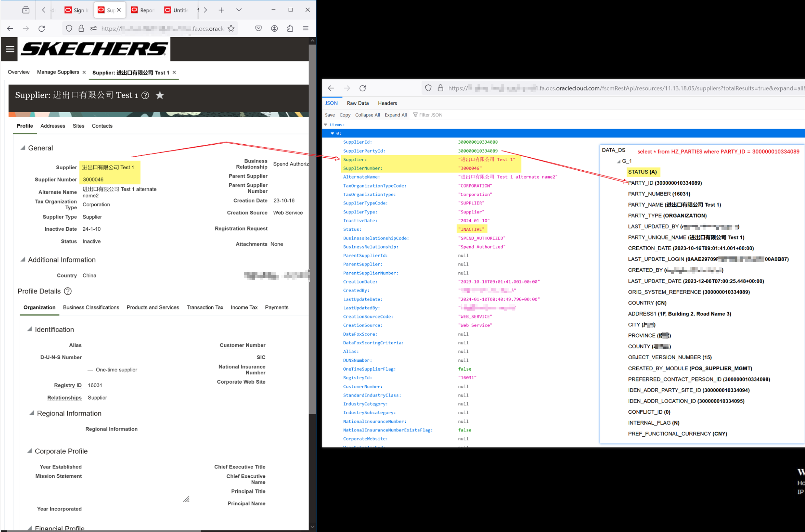Open the help icon next to Profile Details

click(68, 291)
